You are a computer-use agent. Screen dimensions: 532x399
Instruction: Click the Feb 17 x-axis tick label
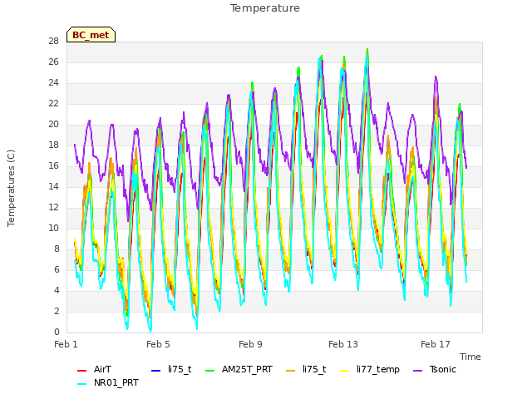(436, 344)
